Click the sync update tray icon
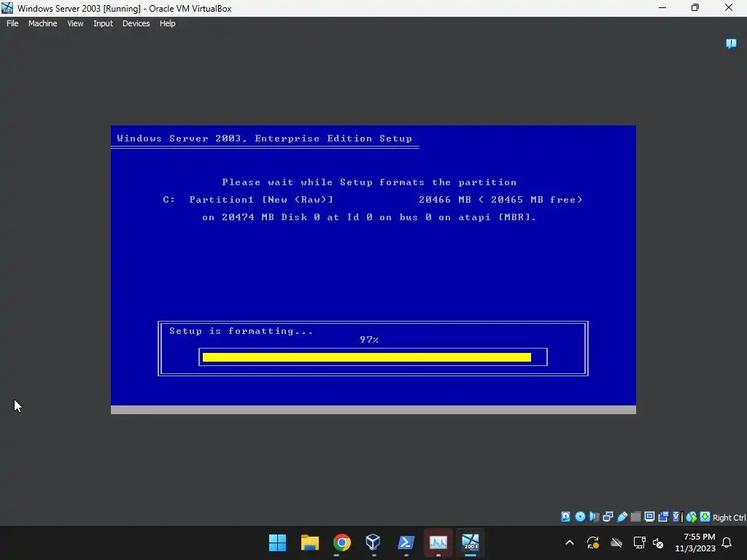This screenshot has height=560, width=747. [x=593, y=542]
